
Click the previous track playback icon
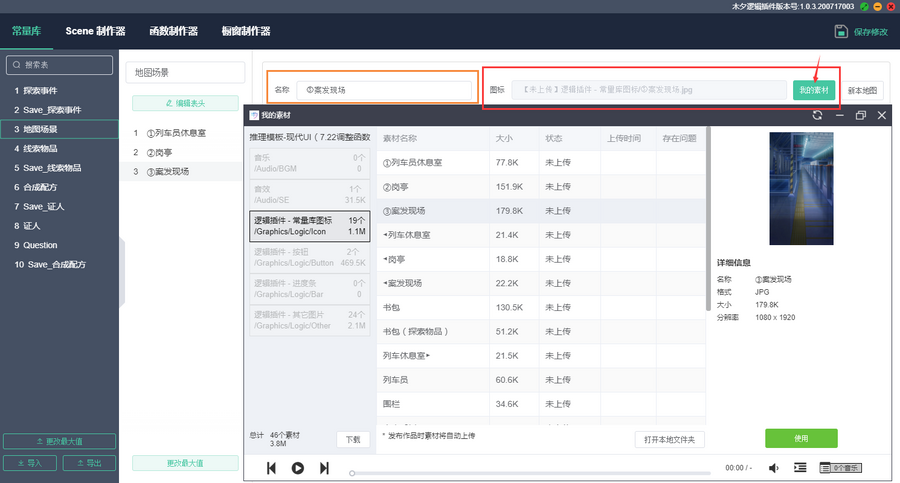[x=271, y=468]
